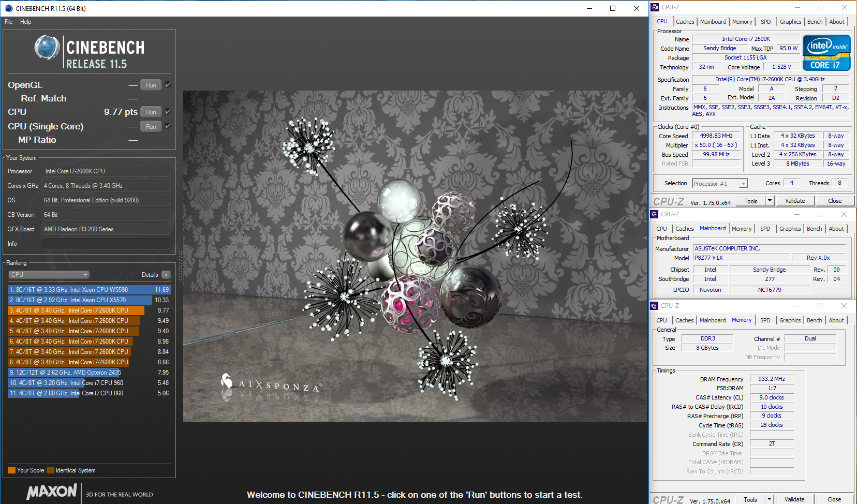
Task: Toggle the OpenGL test checkbox
Action: click(168, 84)
